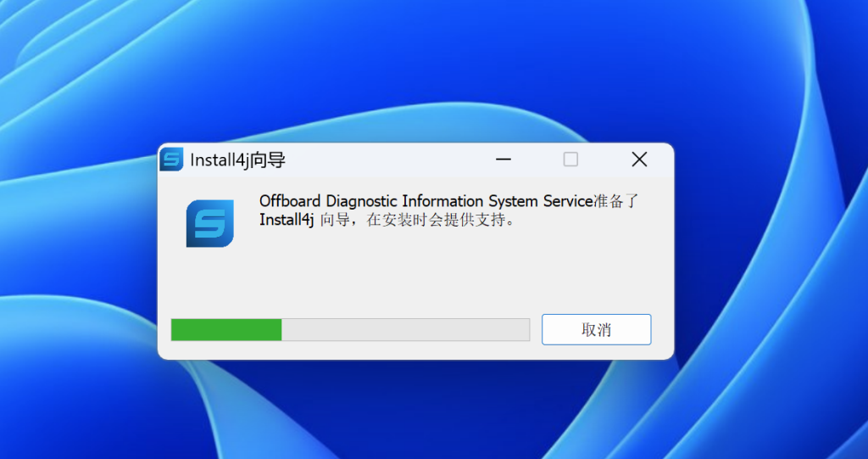868x459 pixels.
Task: Select the Offboard Diagnostic Information System Service text
Action: point(426,201)
